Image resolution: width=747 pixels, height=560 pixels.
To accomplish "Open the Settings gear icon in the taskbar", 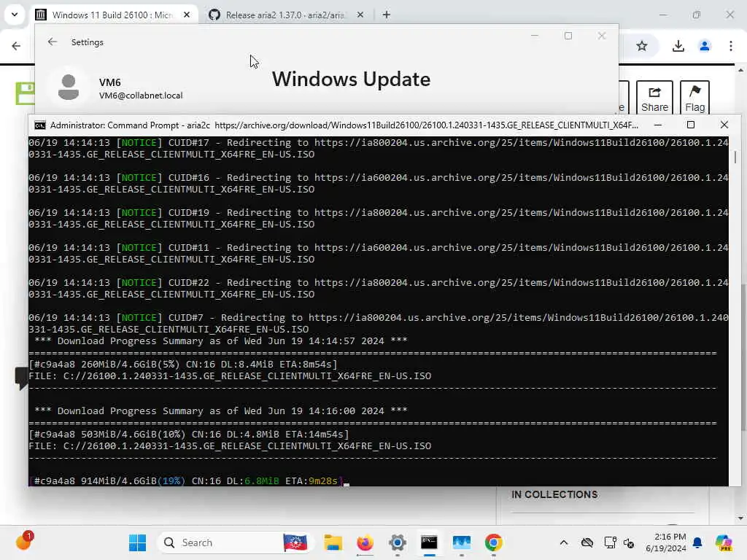I will [x=397, y=542].
